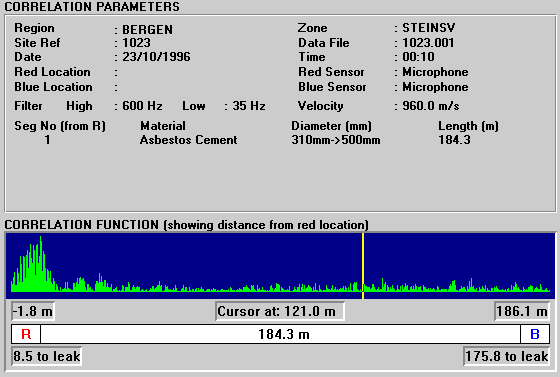Click the Cursor at 121.0 m field
The width and height of the screenshot is (560, 377).
(280, 311)
